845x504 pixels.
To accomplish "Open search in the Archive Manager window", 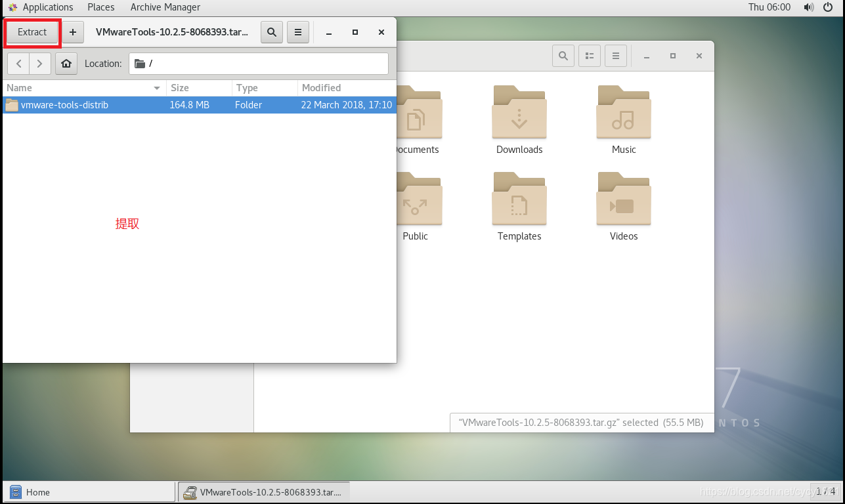I will (x=272, y=32).
